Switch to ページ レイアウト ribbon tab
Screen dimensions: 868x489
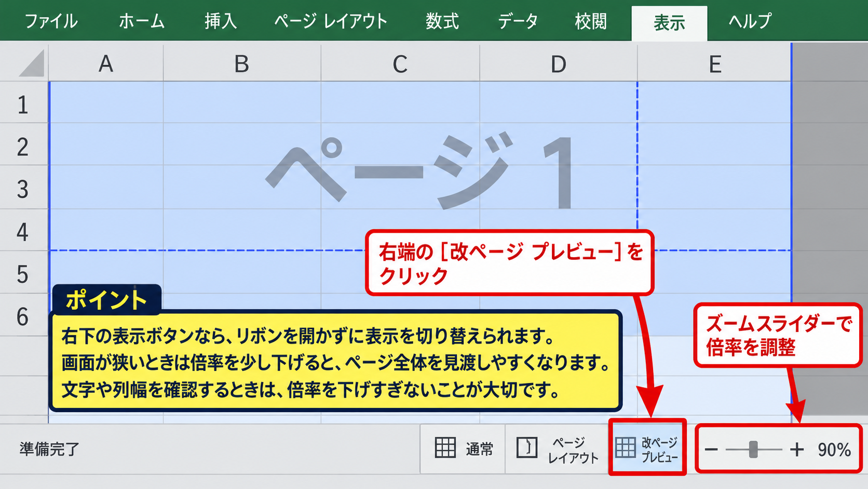[x=331, y=21]
